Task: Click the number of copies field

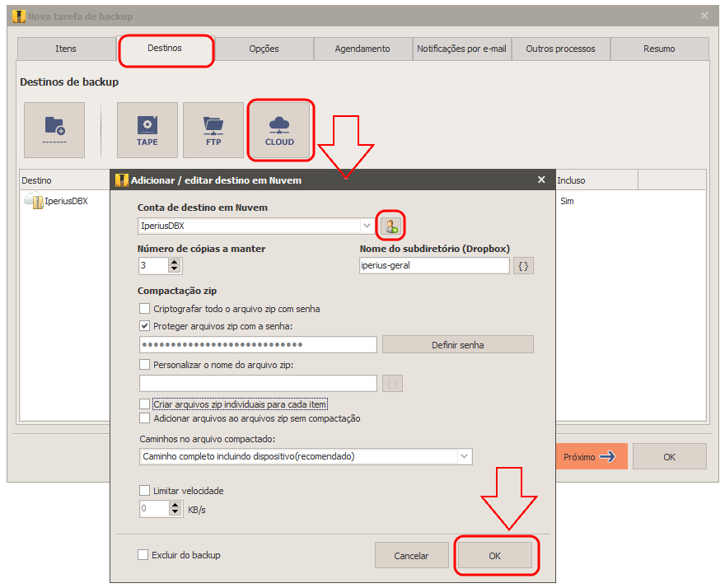Action: tap(154, 266)
